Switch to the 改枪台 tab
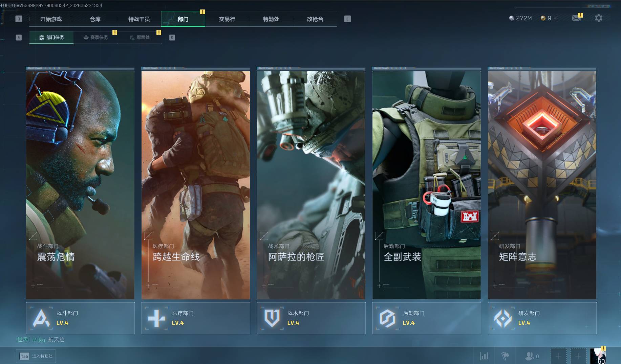Screen dimensions: 621x364 [315, 19]
